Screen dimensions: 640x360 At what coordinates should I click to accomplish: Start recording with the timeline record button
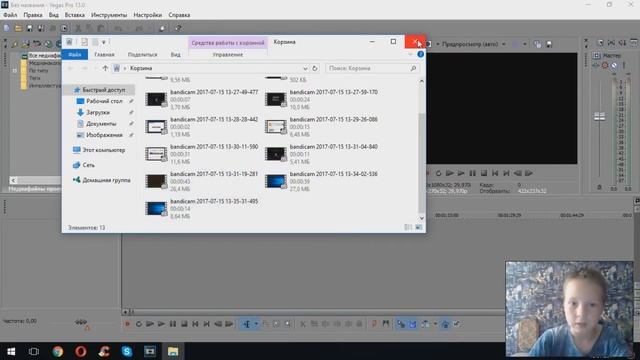[127, 324]
